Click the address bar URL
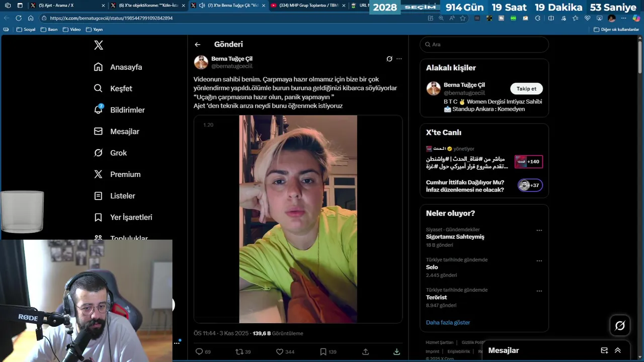The image size is (644, 362). click(111, 18)
